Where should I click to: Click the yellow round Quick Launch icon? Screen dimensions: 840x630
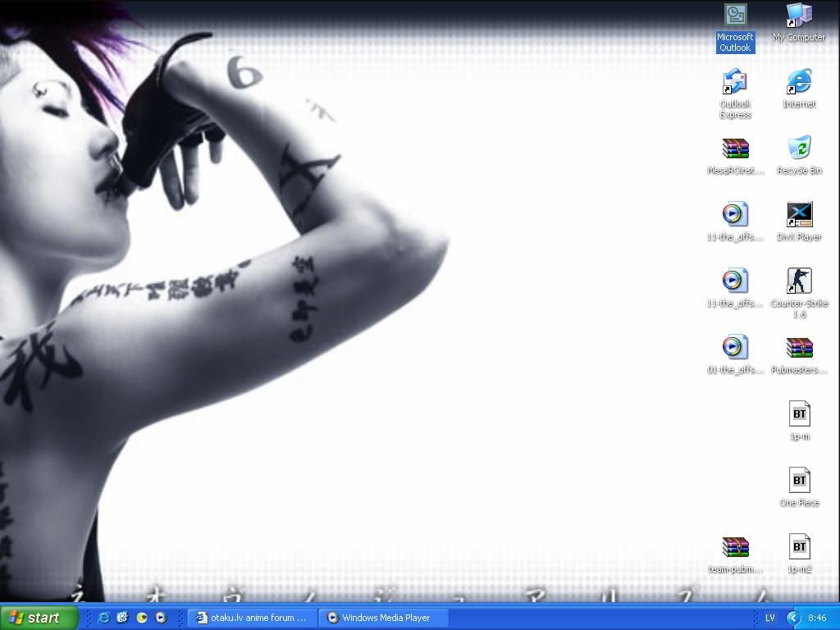point(142,618)
